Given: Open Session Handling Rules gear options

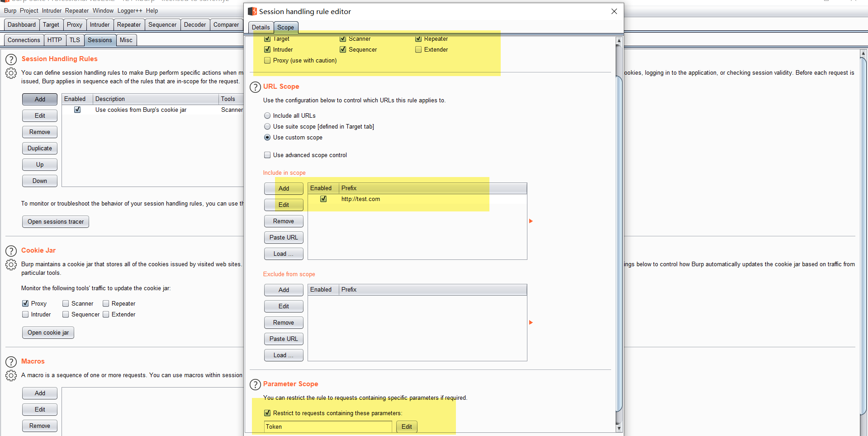Looking at the screenshot, I should [11, 73].
